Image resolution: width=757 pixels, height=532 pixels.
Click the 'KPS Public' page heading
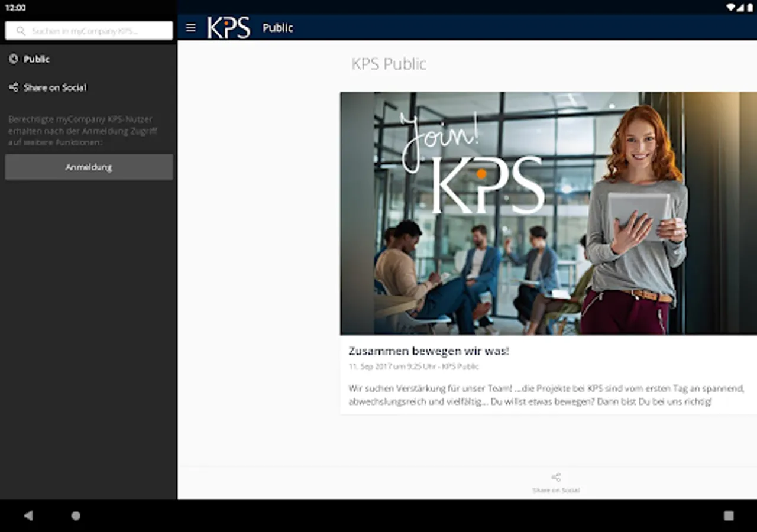[x=389, y=64]
